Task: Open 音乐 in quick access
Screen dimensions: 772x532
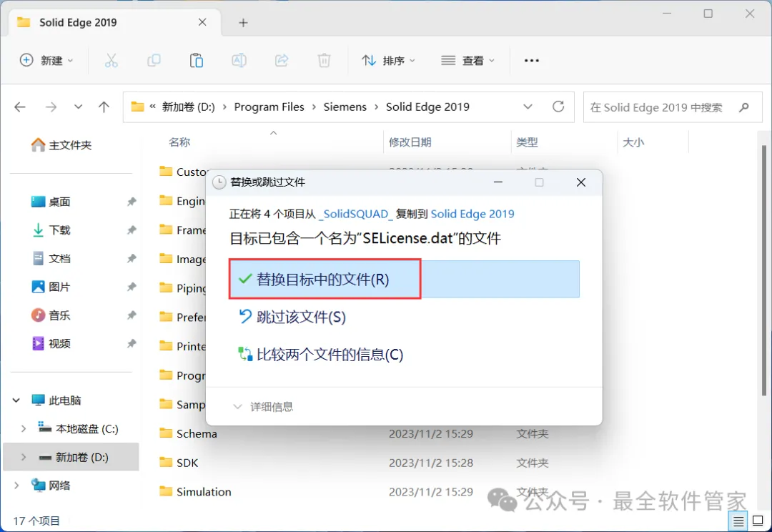Action: [x=51, y=315]
